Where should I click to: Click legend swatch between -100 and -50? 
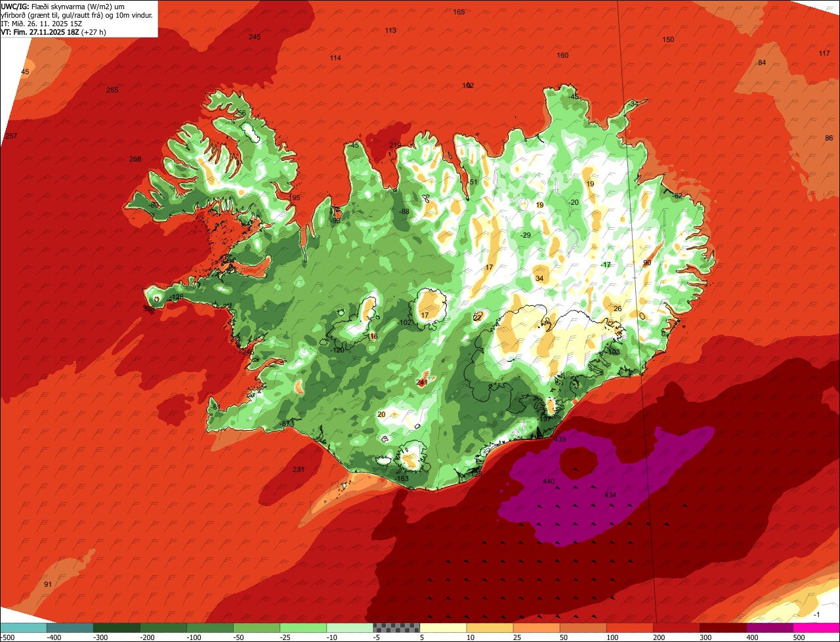[x=210, y=628]
